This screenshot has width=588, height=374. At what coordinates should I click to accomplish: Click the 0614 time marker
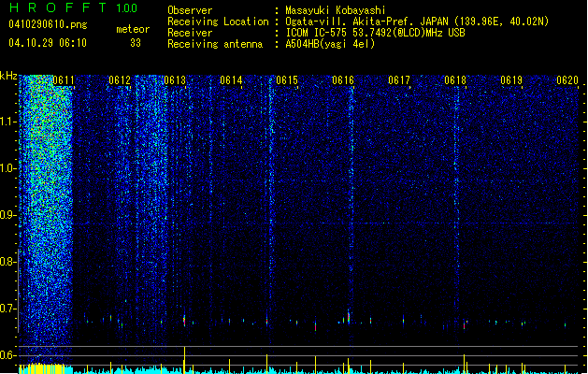coord(231,80)
